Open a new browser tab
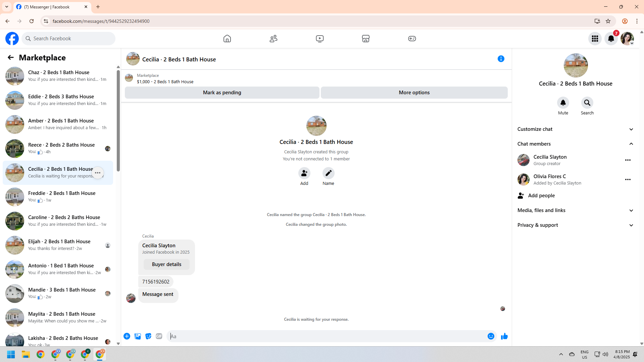The image size is (644, 362). (98, 7)
